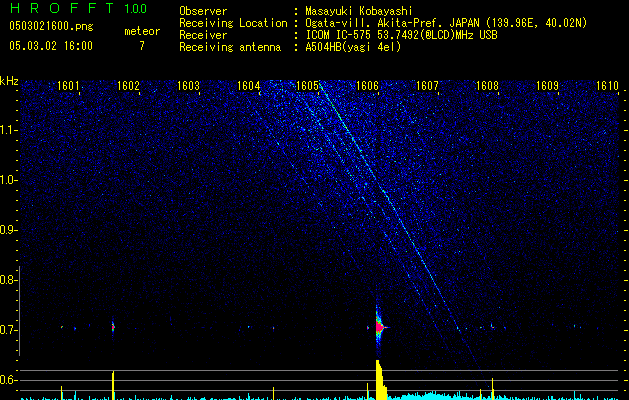Click the 1602 time axis marker
Screen dimensions: 629x400
128,86
